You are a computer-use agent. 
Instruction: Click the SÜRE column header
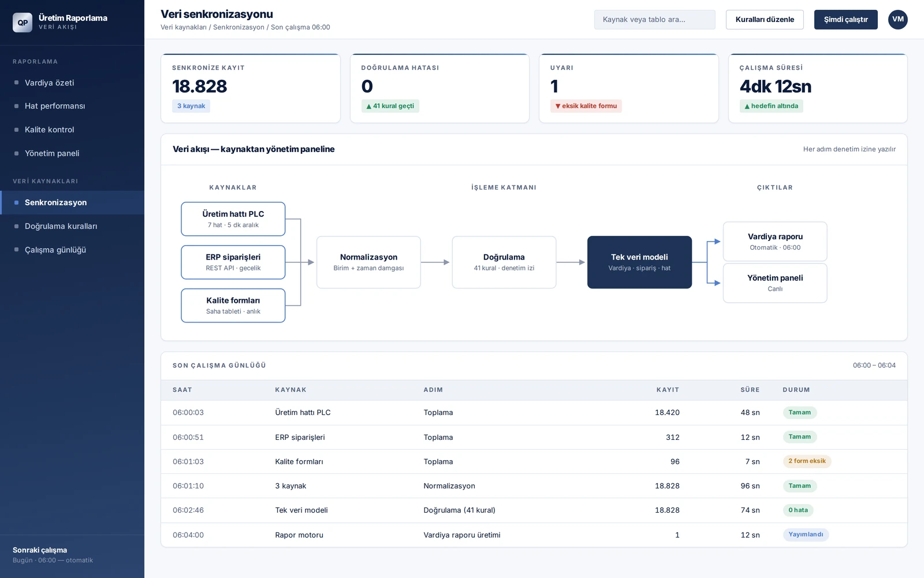point(750,390)
